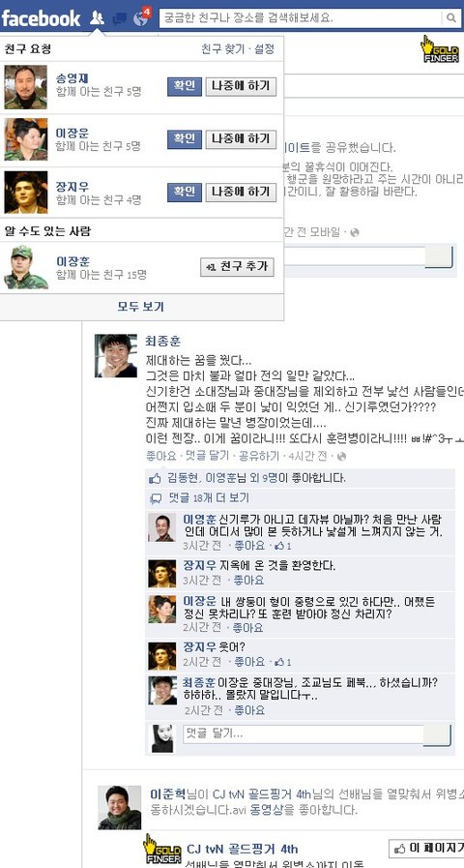This screenshot has width=464, height=868.
Task: Click the search box in the header
Action: pos(302,18)
